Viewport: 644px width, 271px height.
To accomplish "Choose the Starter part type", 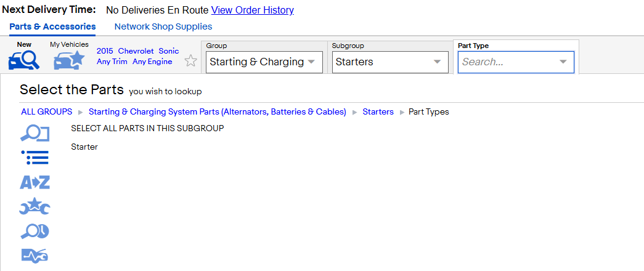I will click(84, 147).
